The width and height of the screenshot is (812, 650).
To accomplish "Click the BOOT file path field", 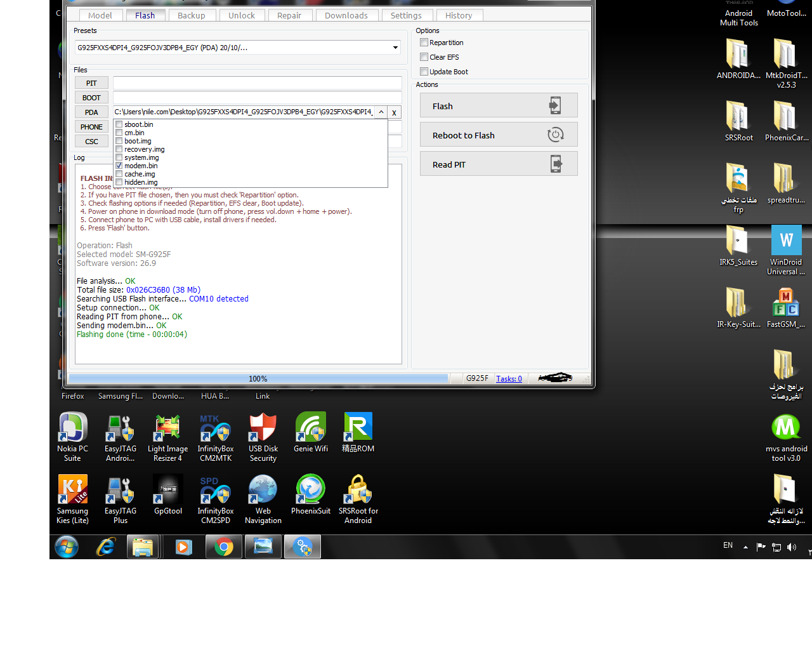I will coord(257,98).
